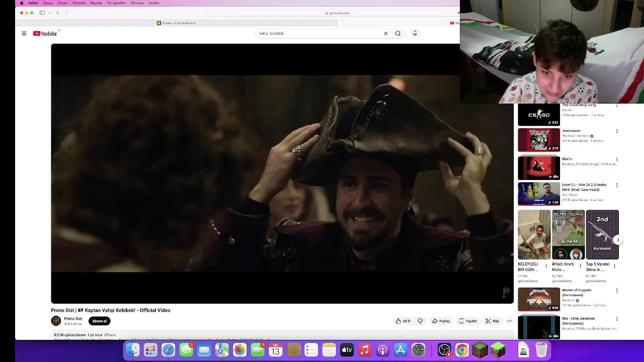Open options for Mixtim mix
644x362 pixels.
(x=617, y=159)
